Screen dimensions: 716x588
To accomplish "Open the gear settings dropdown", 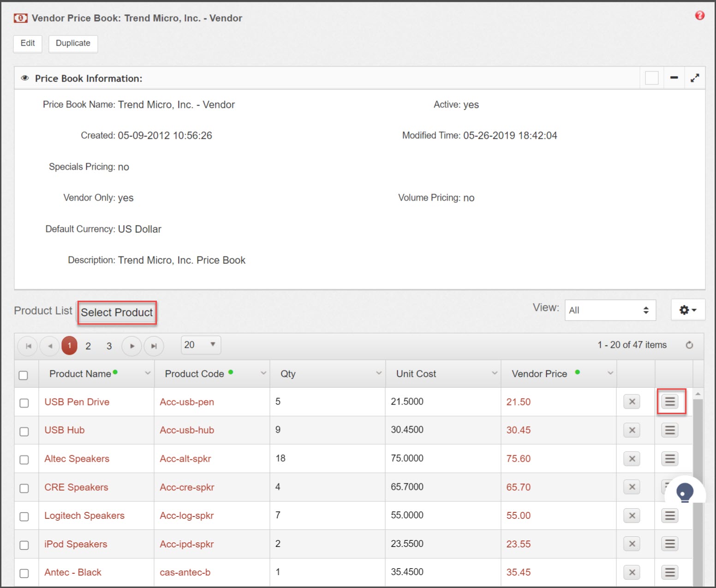I will (688, 310).
